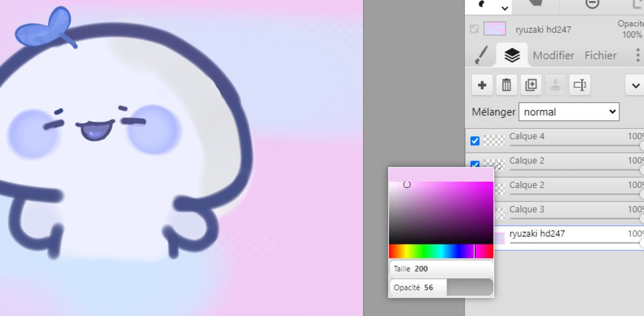Click the Taille 200 brush size slider
The image size is (644, 316).
tap(441, 269)
